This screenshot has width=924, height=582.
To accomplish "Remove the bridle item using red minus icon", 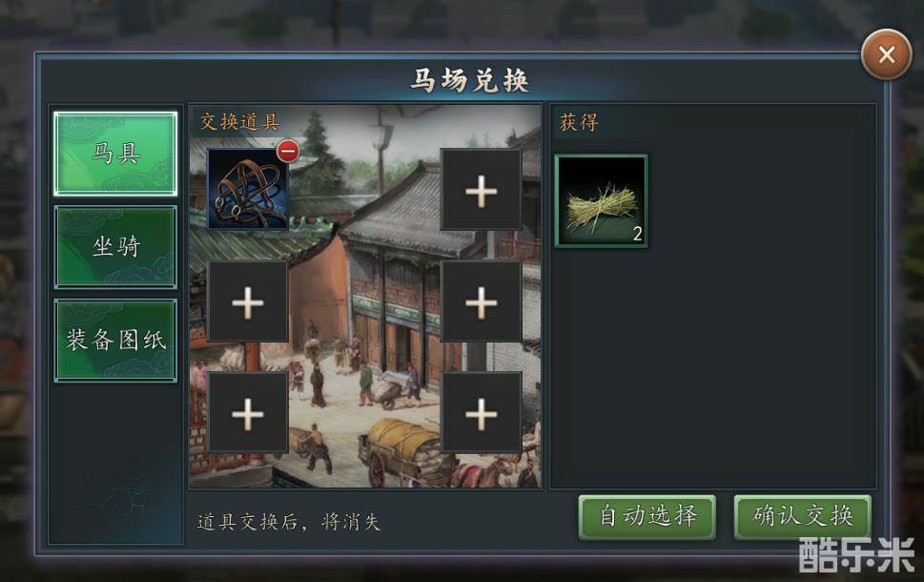I will 288,151.
